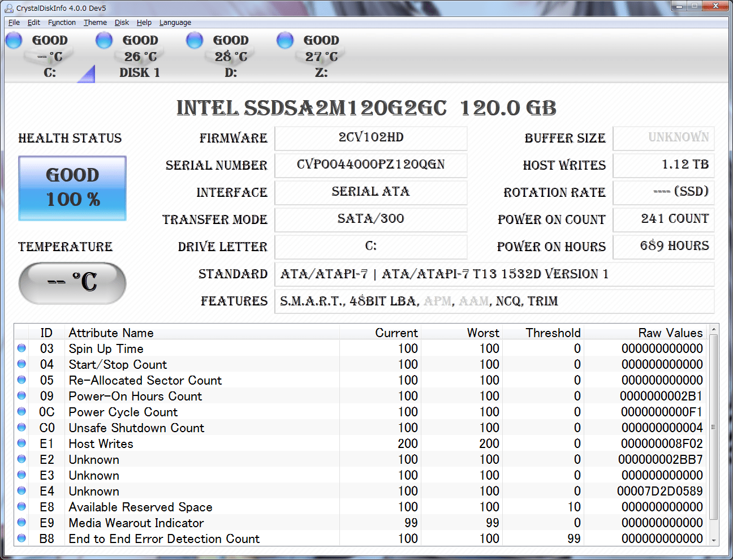Click status orb for Unsafe Shutdown Count

tap(21, 427)
